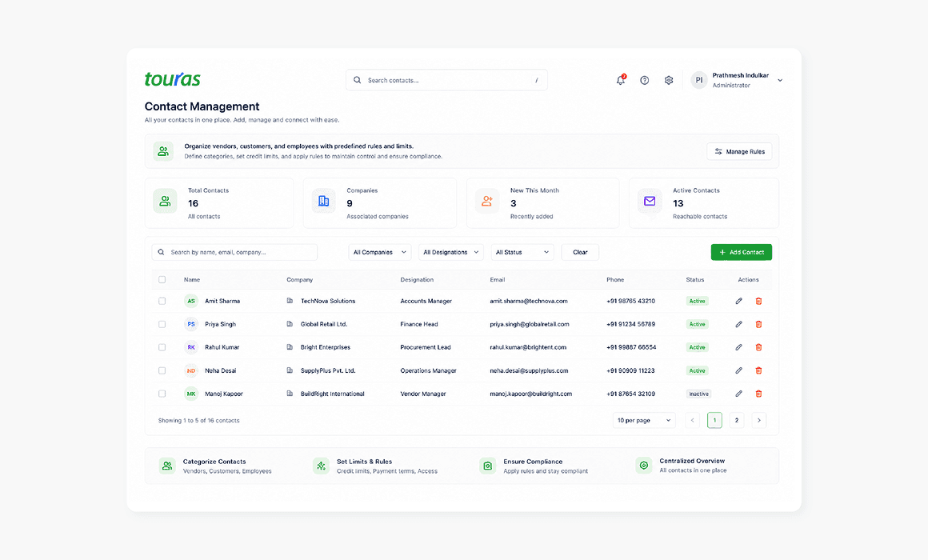Focus the Search by name, email, company field
Image resolution: width=928 pixels, height=560 pixels.
234,252
